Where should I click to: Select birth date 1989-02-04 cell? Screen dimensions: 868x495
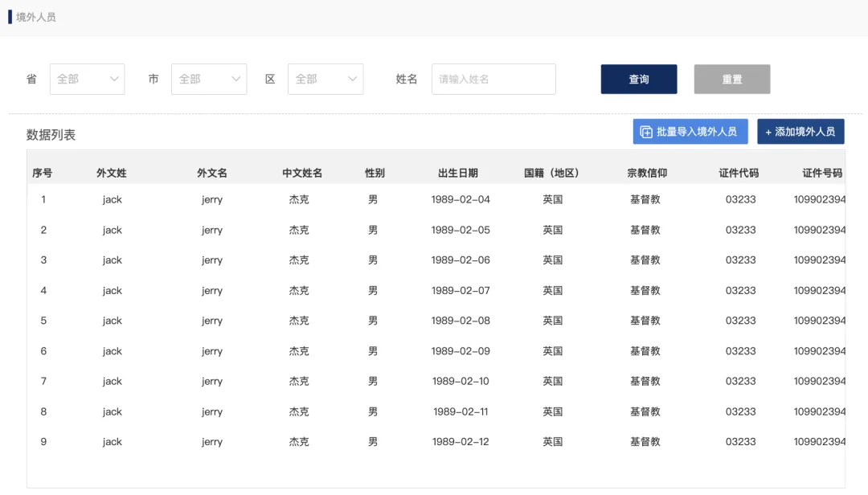pyautogui.click(x=461, y=199)
